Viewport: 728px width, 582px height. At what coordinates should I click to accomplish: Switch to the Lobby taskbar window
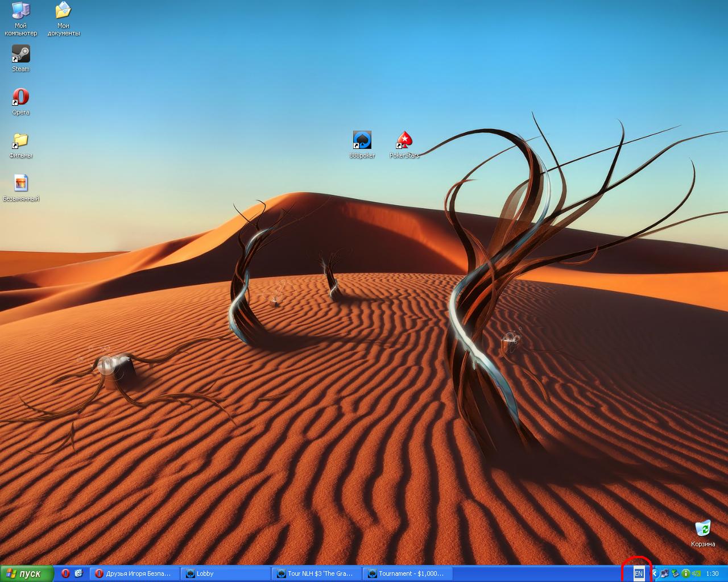pos(225,573)
